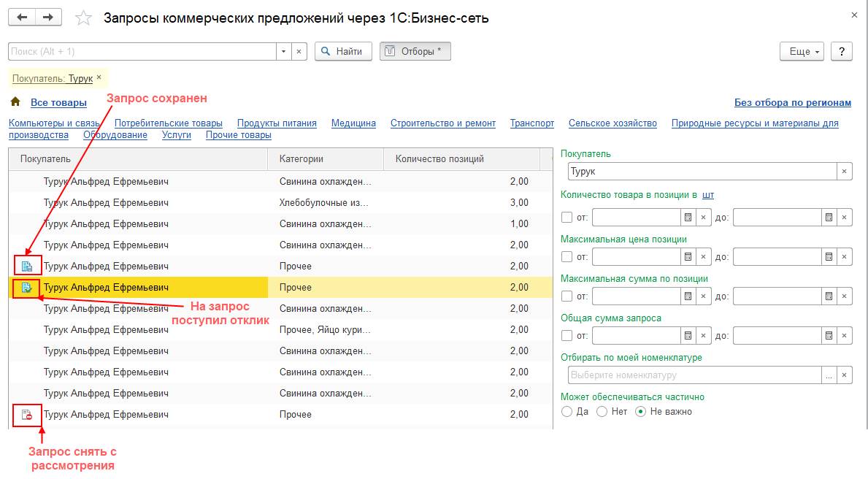Remove the Покупатель: Турук filter tag
Image resolution: width=868 pixels, height=479 pixels.
99,77
